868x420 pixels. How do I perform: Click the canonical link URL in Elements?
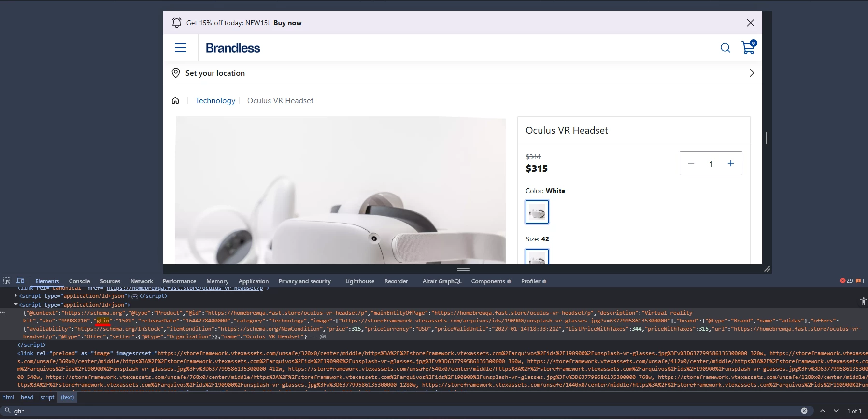point(185,288)
